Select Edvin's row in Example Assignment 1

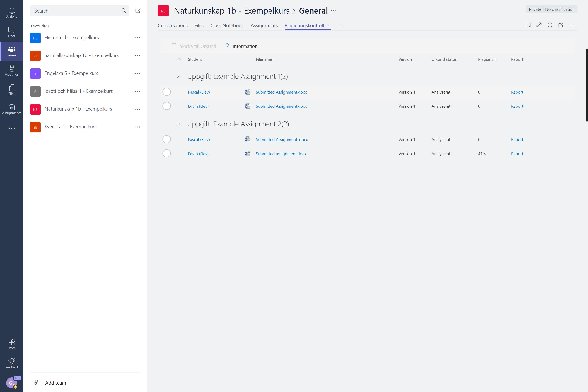167,106
